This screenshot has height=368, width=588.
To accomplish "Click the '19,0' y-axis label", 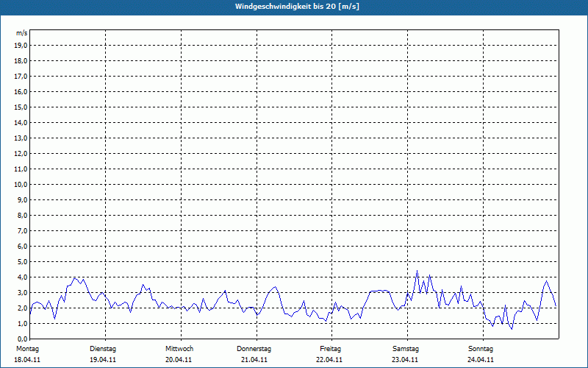I will (x=21, y=46).
